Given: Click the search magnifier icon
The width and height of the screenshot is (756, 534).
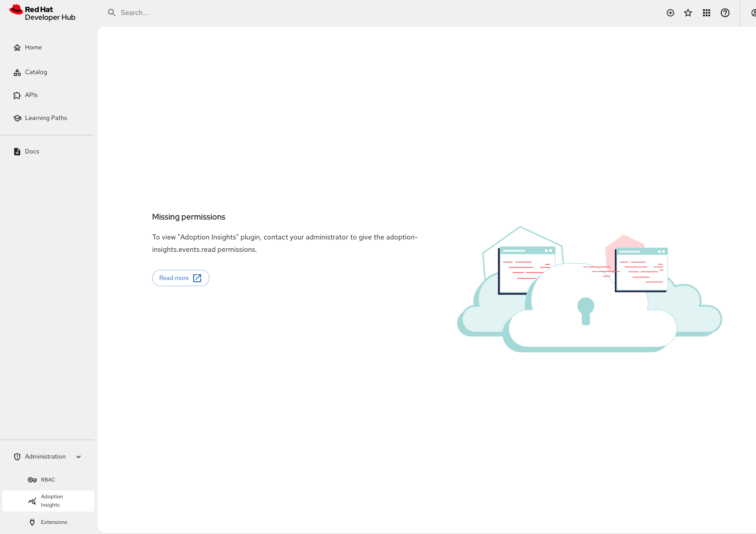Looking at the screenshot, I should [x=112, y=13].
